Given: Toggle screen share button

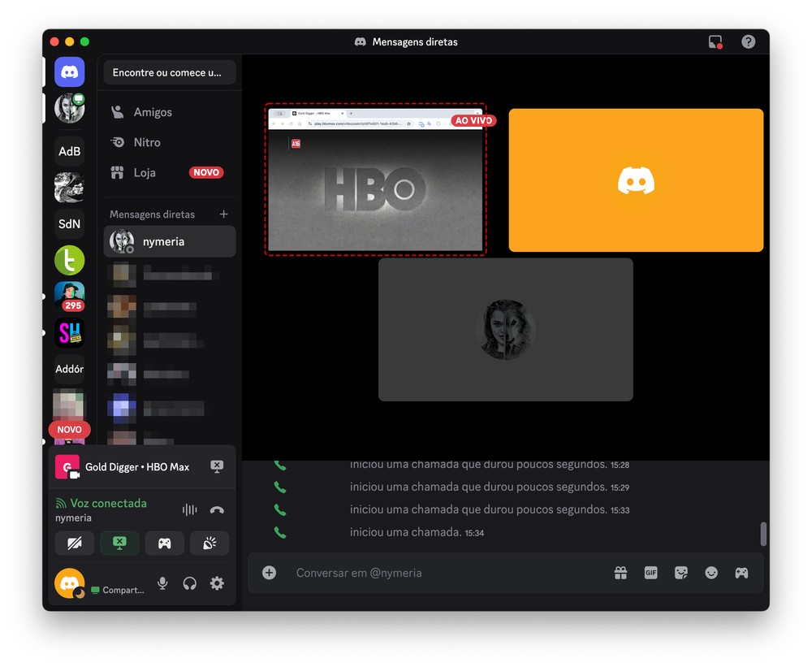Looking at the screenshot, I should click(x=119, y=544).
